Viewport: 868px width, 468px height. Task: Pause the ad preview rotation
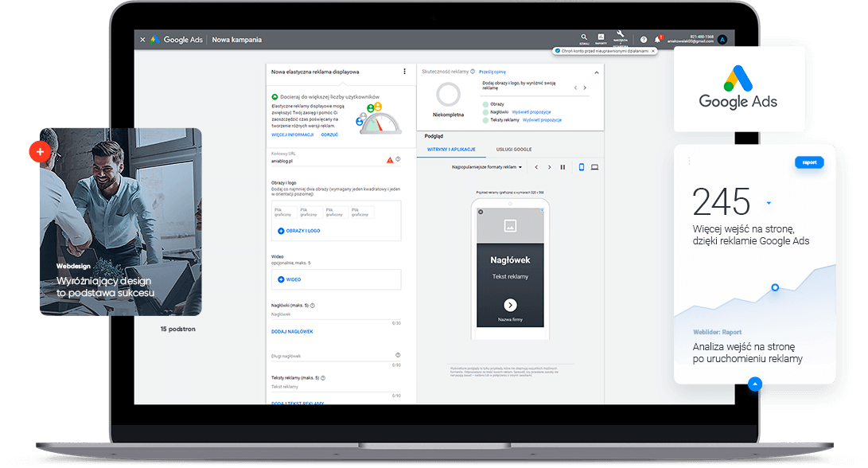562,167
